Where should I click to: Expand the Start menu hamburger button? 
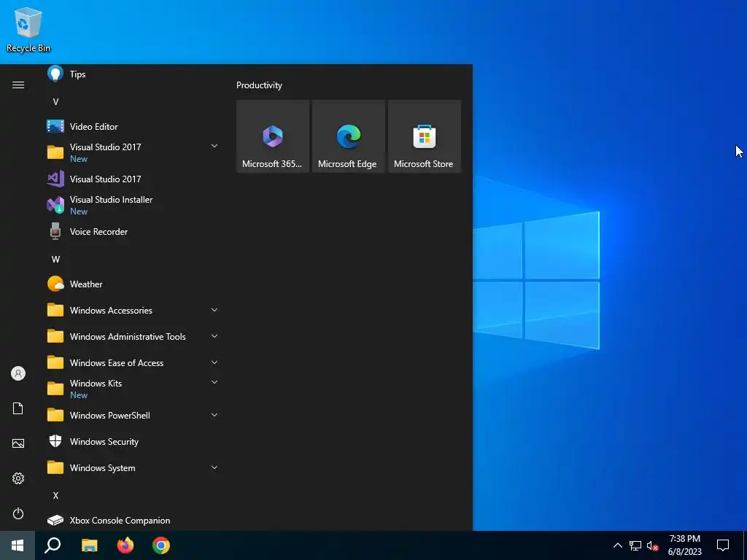pyautogui.click(x=18, y=85)
